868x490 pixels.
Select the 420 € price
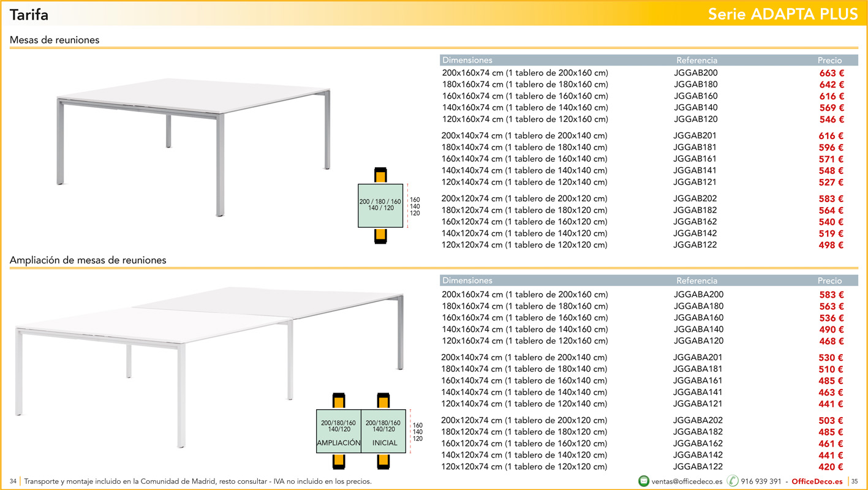click(831, 467)
